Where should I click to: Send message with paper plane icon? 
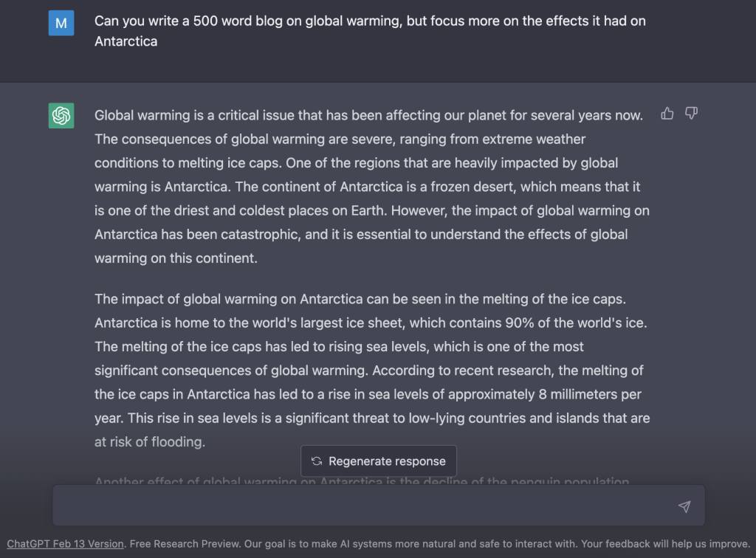[x=684, y=506]
